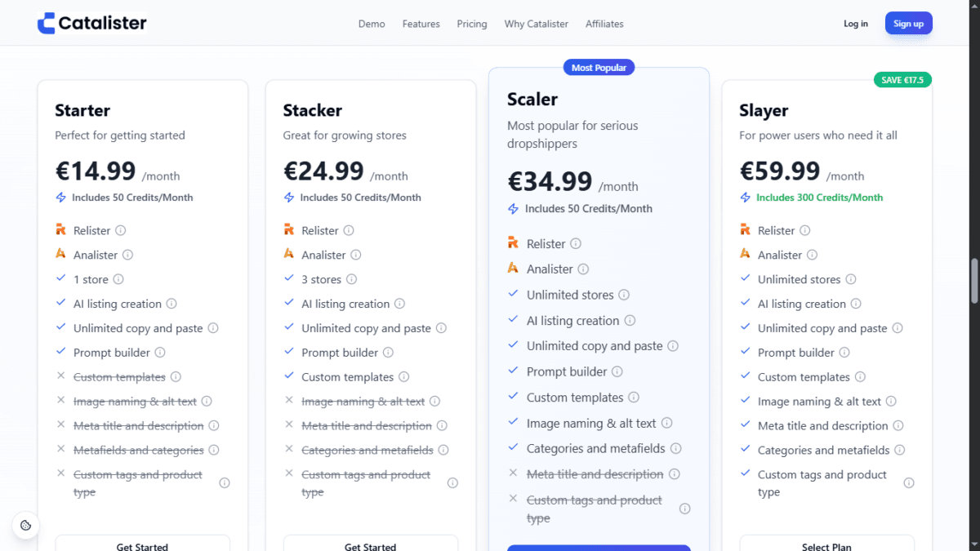Click the Why Catalister nav link
Image resolution: width=980 pixels, height=551 pixels.
[536, 24]
